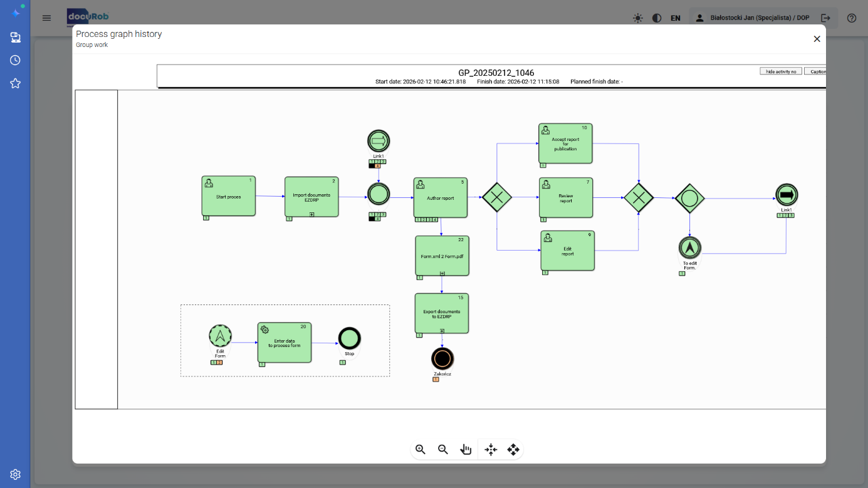Select the Zoom In tool
The width and height of the screenshot is (868, 488).
point(421,449)
